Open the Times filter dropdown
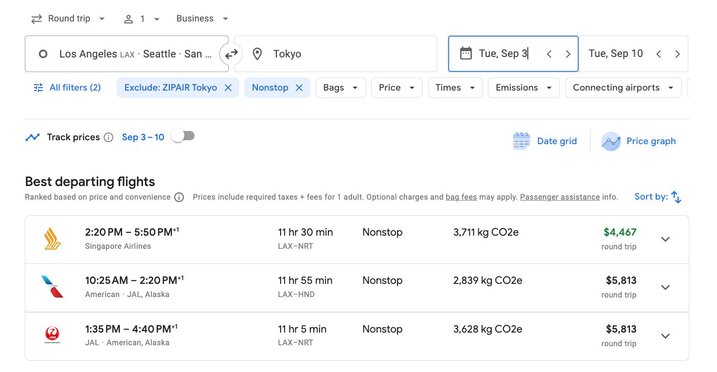Screen dimensions: 717x372 click(455, 88)
